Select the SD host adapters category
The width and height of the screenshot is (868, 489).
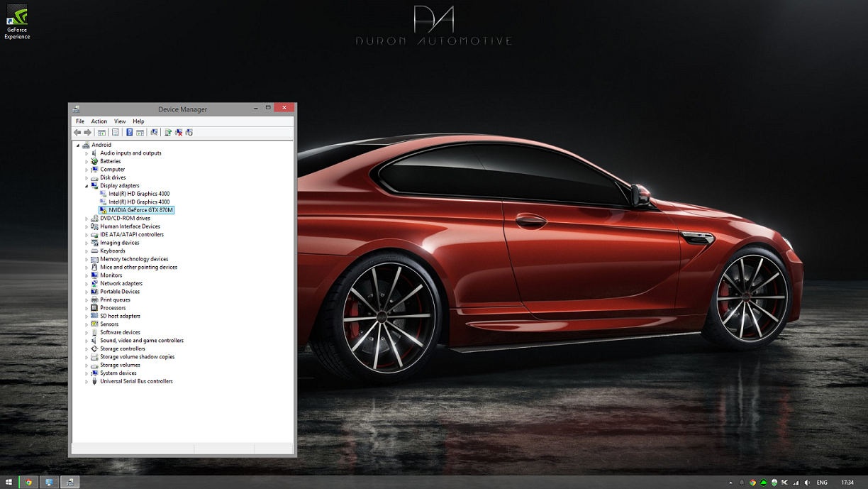pyautogui.click(x=120, y=317)
